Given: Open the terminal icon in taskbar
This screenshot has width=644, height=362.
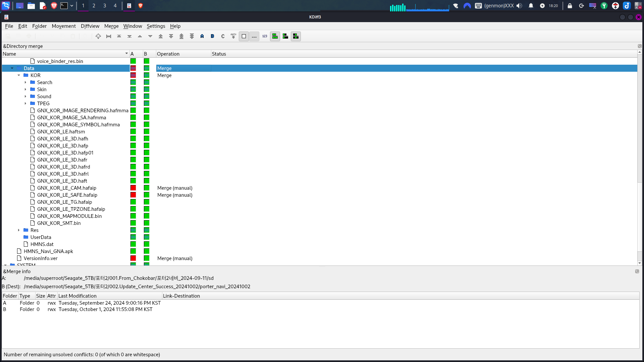Looking at the screenshot, I should [64, 6].
